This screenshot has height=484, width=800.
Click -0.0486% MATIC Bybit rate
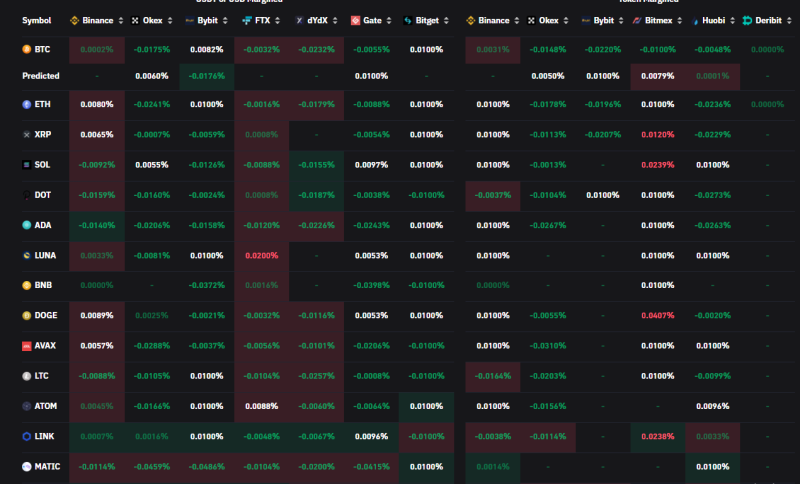[x=207, y=467]
